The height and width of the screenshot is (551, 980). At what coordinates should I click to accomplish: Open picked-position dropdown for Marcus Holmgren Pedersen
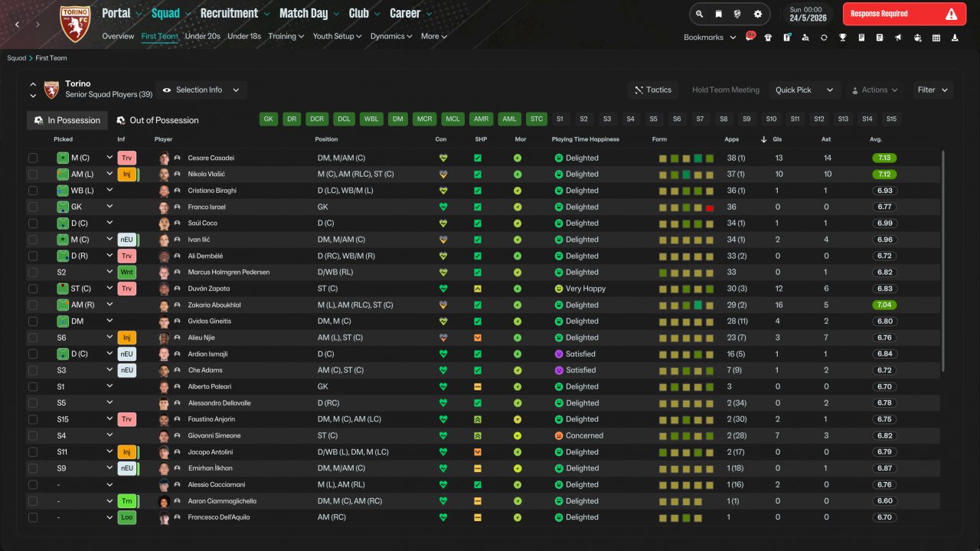point(109,272)
